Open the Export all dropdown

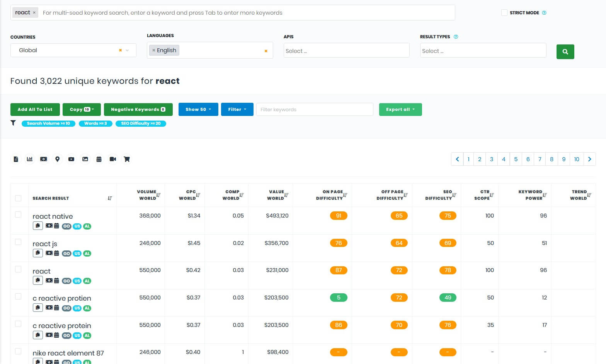coord(400,109)
